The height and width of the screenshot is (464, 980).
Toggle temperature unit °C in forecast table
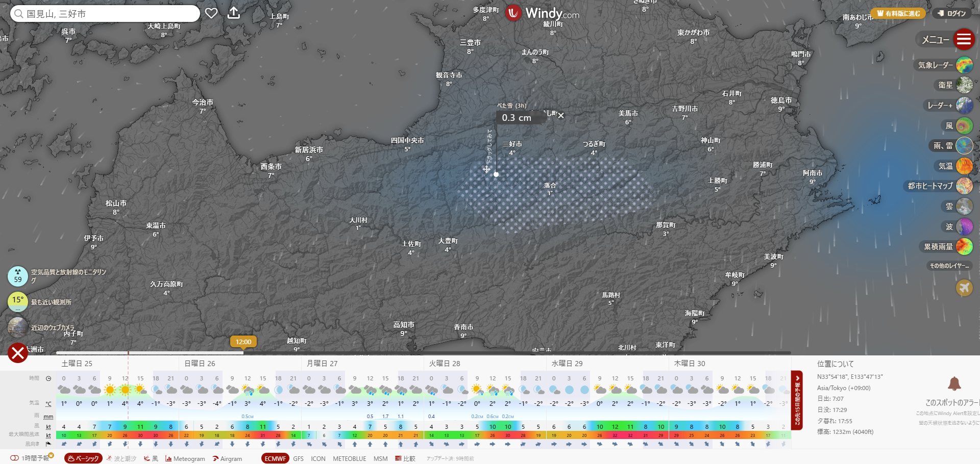(48, 404)
